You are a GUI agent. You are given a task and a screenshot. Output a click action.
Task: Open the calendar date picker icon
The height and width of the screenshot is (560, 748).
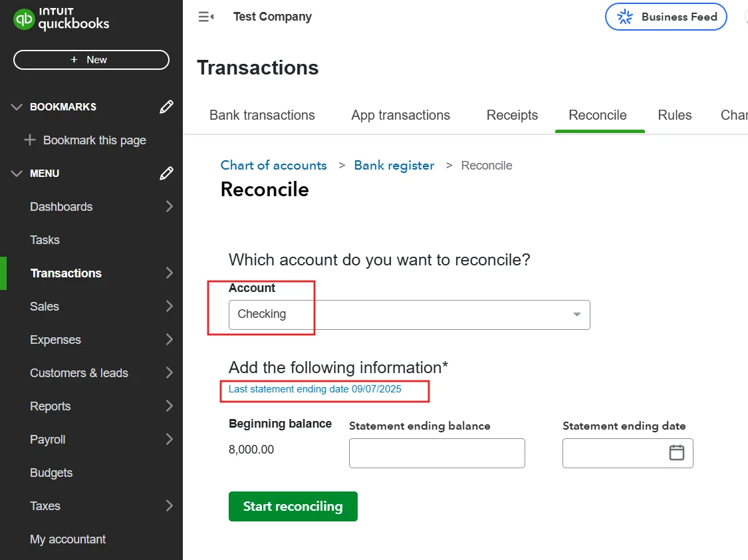tap(676, 453)
